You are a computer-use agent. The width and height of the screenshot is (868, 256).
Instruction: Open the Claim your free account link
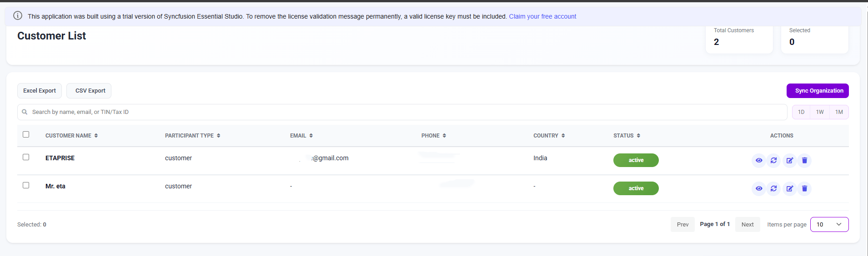pos(542,16)
